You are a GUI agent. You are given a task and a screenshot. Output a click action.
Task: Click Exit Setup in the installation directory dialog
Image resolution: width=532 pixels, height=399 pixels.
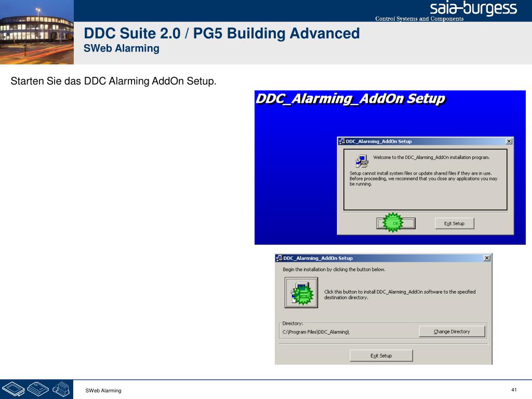point(381,355)
